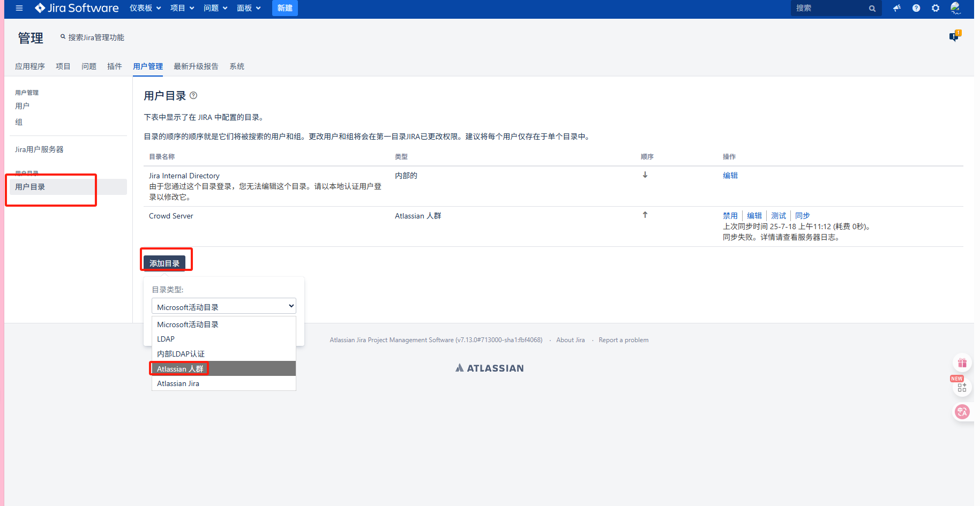Switch to 项目 admin tab
980x506 pixels.
tap(63, 66)
